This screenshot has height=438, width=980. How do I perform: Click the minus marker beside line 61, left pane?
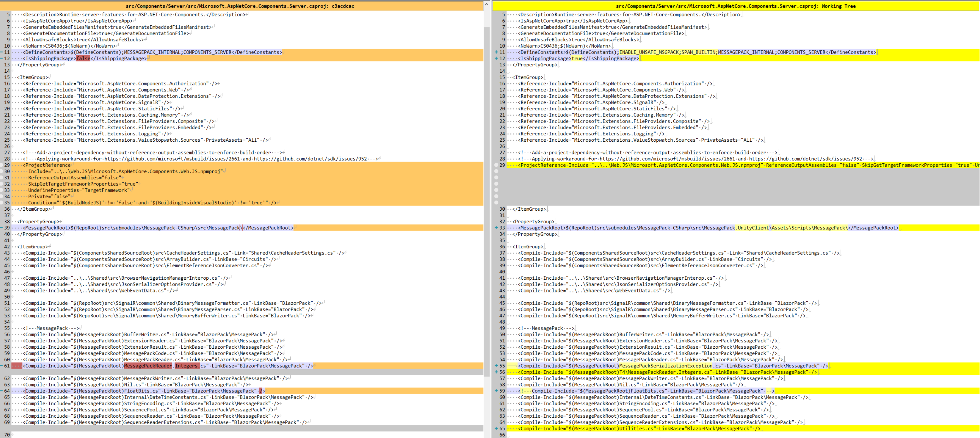(x=1, y=366)
